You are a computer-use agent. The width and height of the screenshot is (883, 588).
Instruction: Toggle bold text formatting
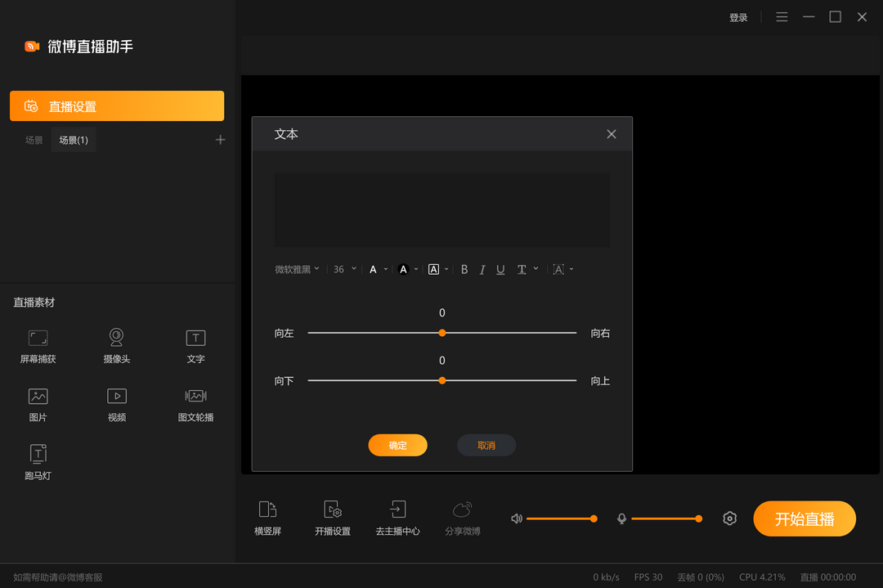(x=464, y=269)
